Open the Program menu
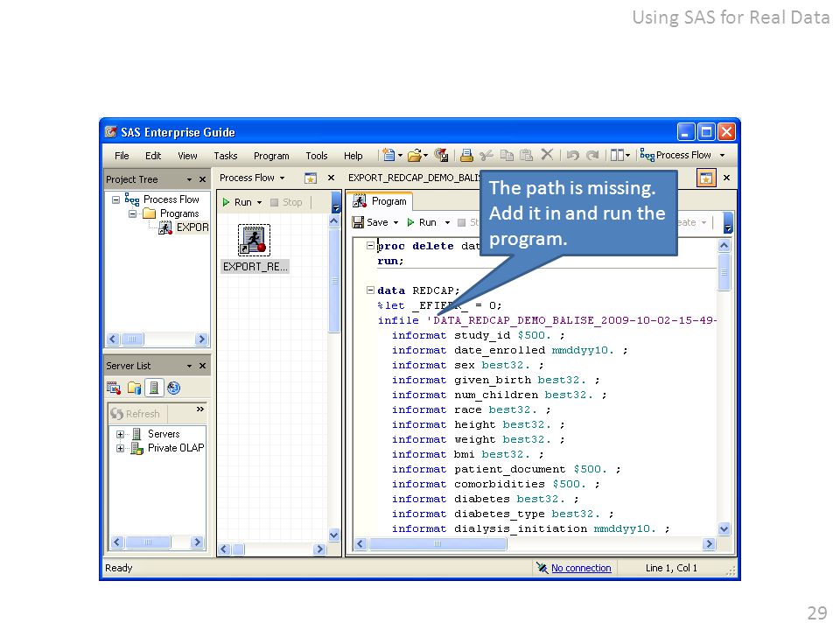The height and width of the screenshot is (630, 840). coord(271,156)
